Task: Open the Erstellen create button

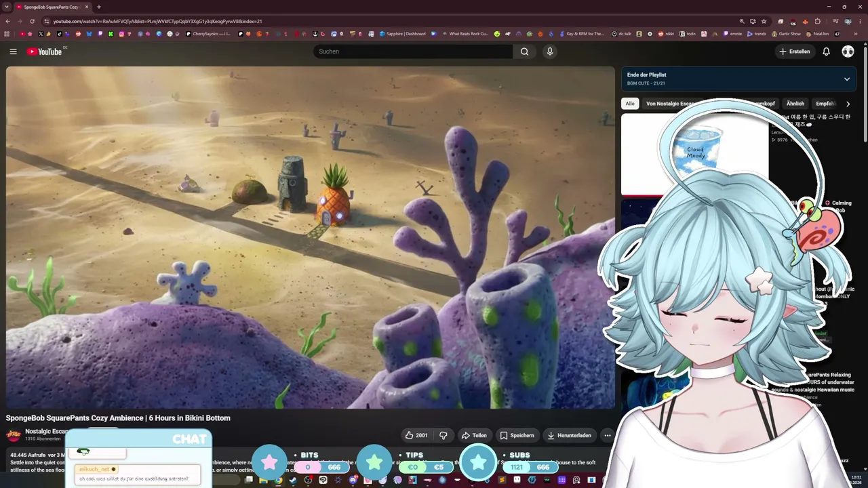Action: click(x=795, y=52)
